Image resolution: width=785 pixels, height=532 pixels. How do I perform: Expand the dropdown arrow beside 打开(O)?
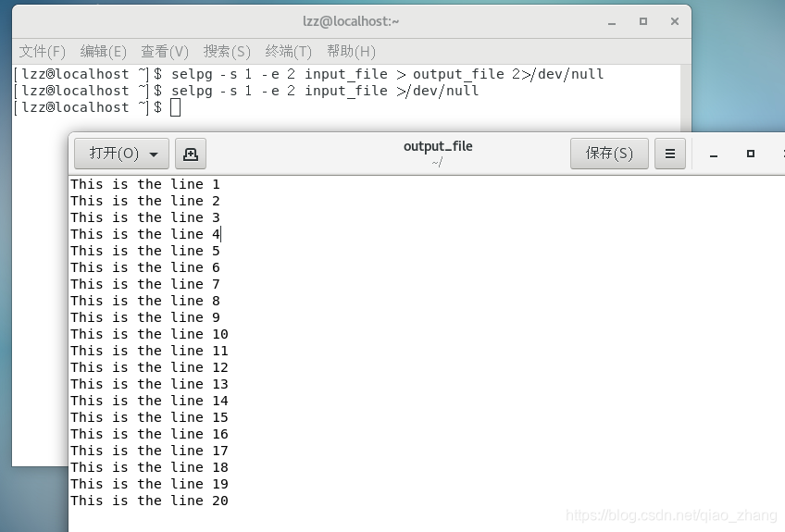(154, 155)
